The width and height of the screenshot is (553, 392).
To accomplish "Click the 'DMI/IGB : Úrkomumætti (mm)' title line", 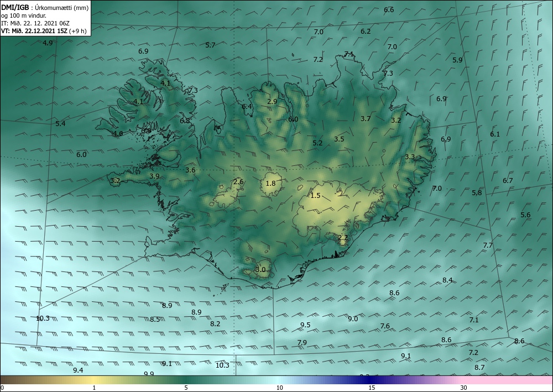I will (x=45, y=7).
